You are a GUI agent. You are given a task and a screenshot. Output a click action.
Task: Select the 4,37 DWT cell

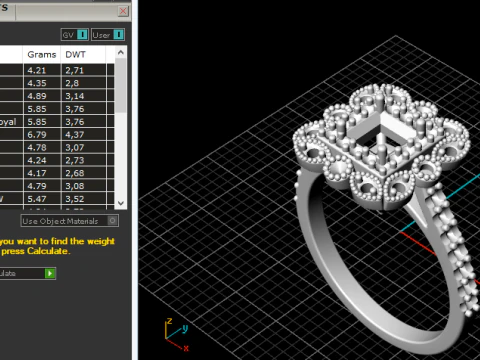pyautogui.click(x=84, y=135)
